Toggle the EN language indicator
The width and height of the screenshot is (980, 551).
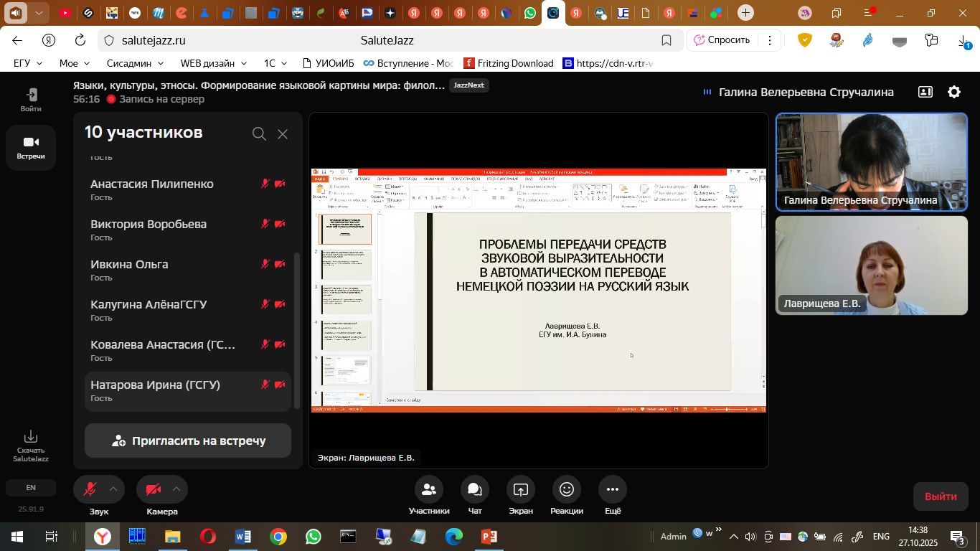point(31,488)
